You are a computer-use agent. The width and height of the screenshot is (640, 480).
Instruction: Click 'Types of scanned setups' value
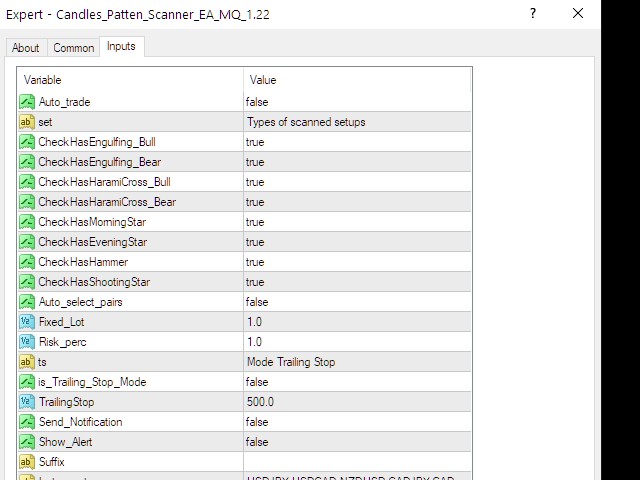tap(306, 122)
